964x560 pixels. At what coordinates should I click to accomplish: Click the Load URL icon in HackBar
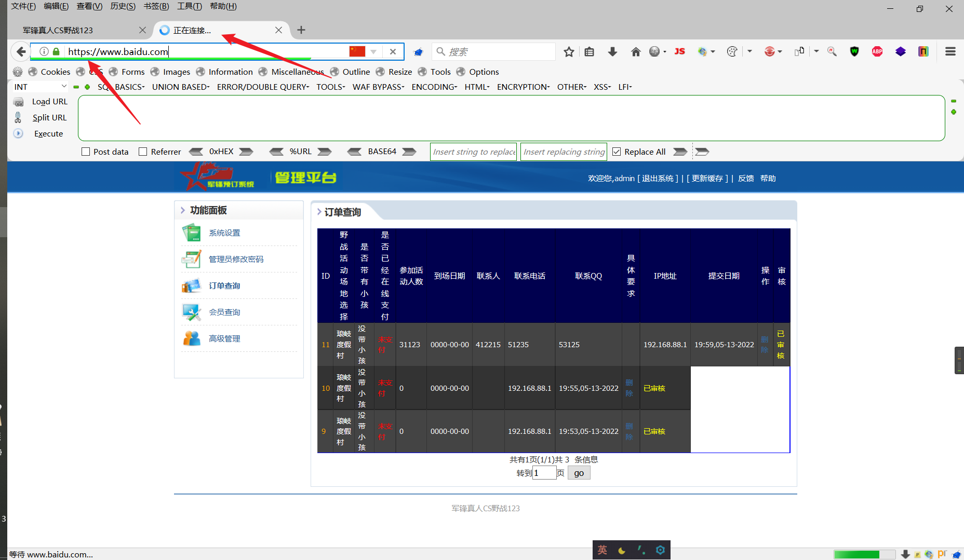pos(19,101)
